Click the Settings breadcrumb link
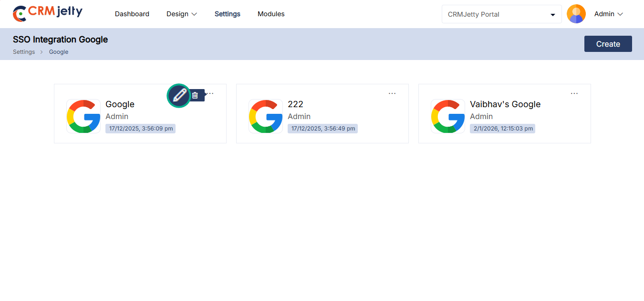 click(x=24, y=52)
